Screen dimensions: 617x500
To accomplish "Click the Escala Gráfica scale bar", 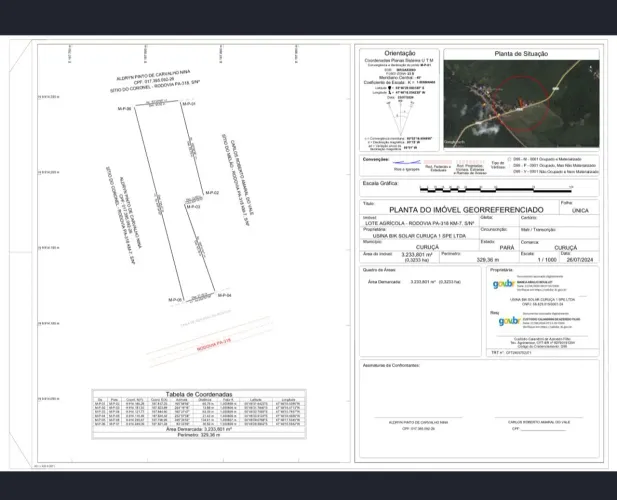I will (496, 190).
